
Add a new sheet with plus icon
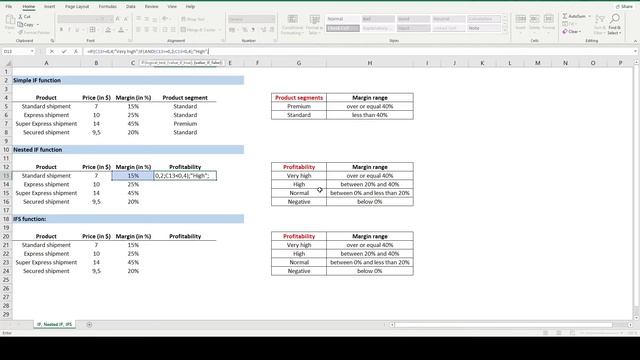click(x=89, y=324)
